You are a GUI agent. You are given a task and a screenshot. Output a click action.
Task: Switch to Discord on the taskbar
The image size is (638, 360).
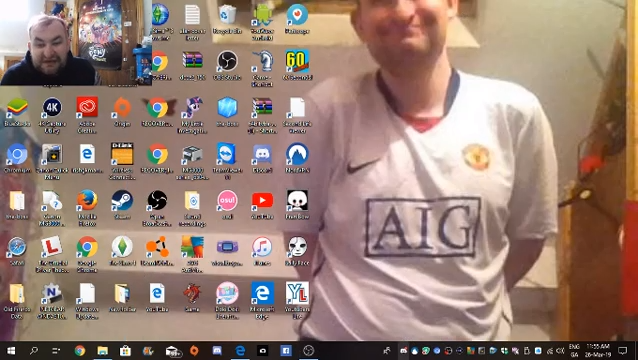point(217,351)
